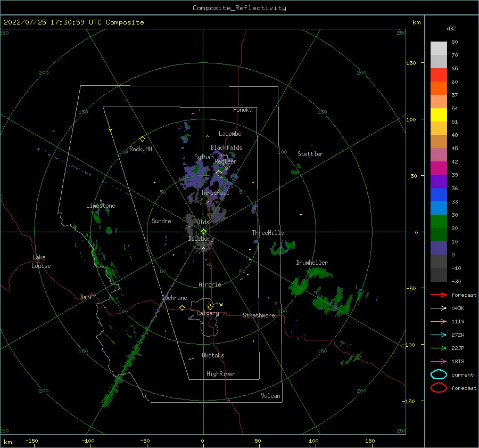
Task: Click the ThreeHills label
Action: [x=268, y=233]
